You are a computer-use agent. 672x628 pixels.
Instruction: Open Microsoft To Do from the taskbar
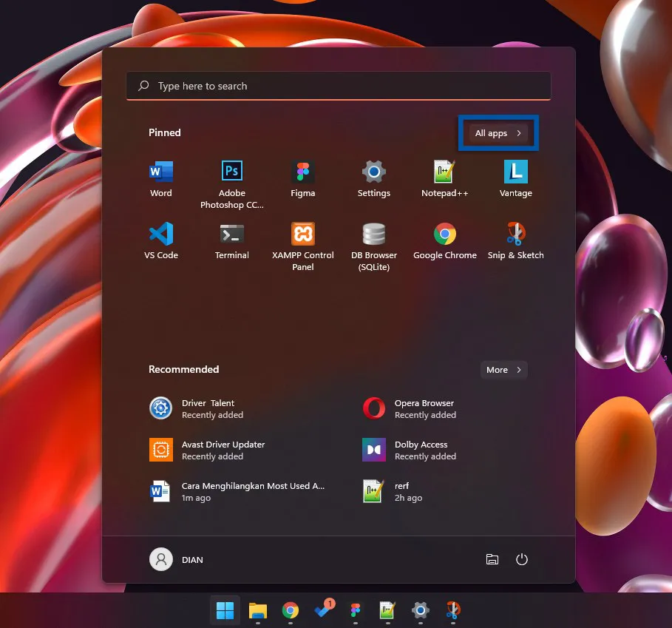323,611
